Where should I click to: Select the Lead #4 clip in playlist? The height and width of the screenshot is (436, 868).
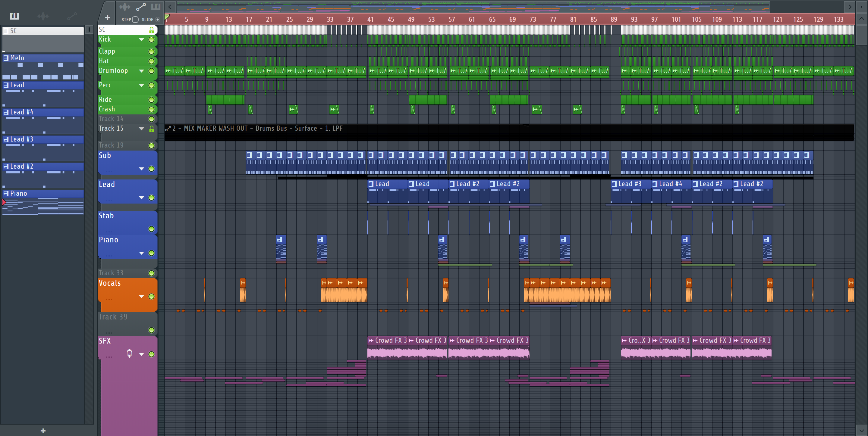(671, 192)
